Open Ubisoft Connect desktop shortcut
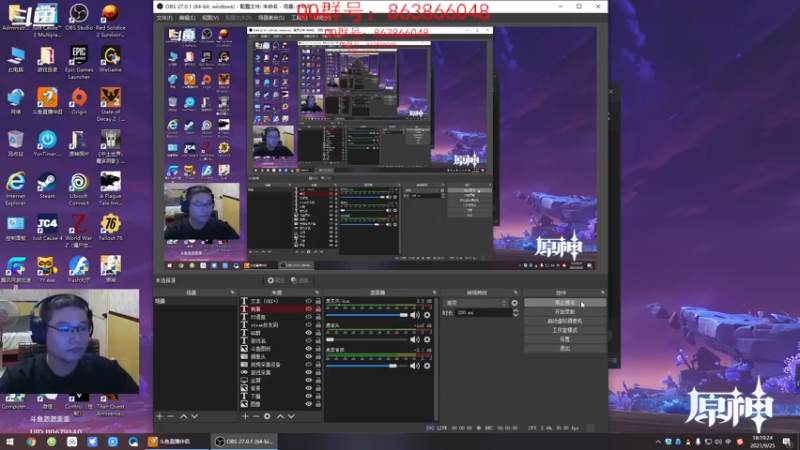The height and width of the screenshot is (450, 800). click(x=79, y=189)
